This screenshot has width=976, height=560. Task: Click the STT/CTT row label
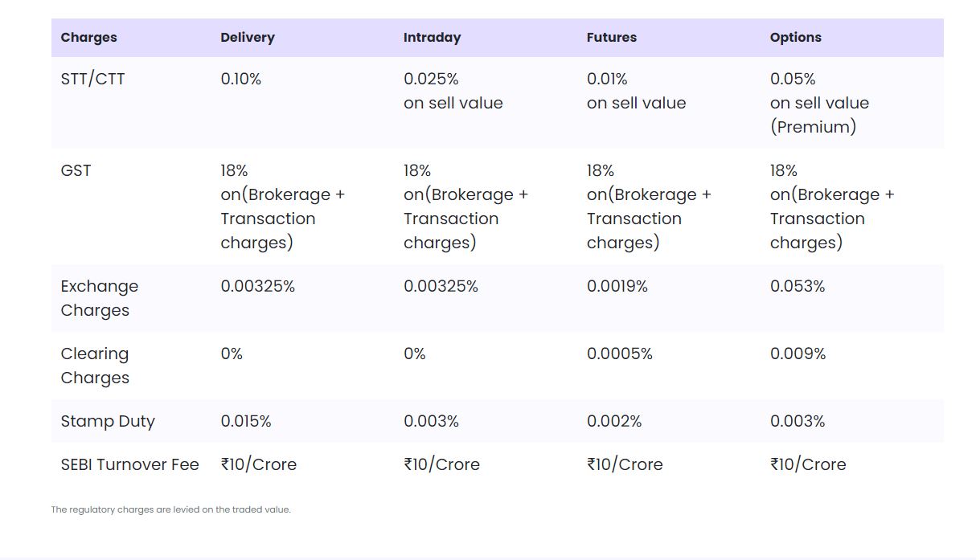pos(92,80)
